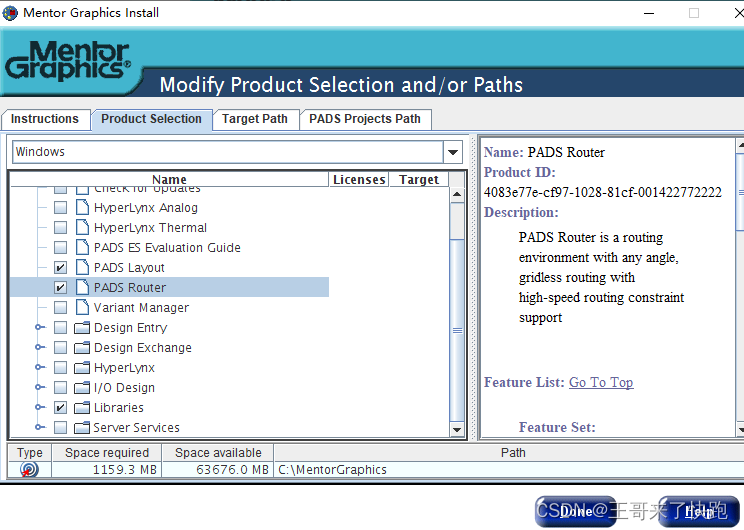Select the C:\MentorGraphics path cell

click(x=509, y=470)
